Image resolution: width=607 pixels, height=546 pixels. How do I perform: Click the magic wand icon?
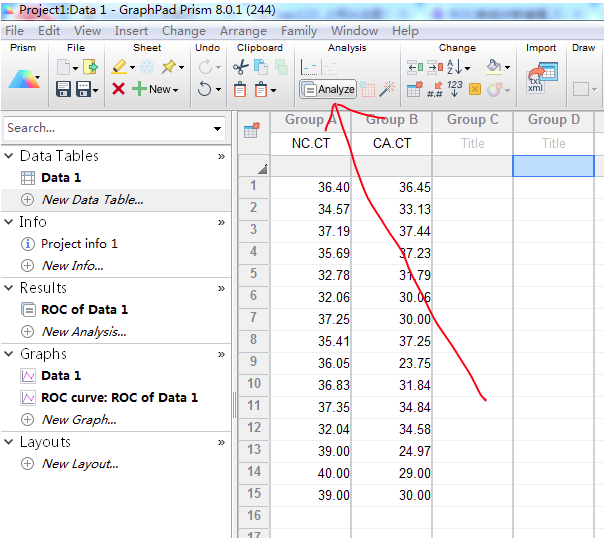pyautogui.click(x=387, y=89)
